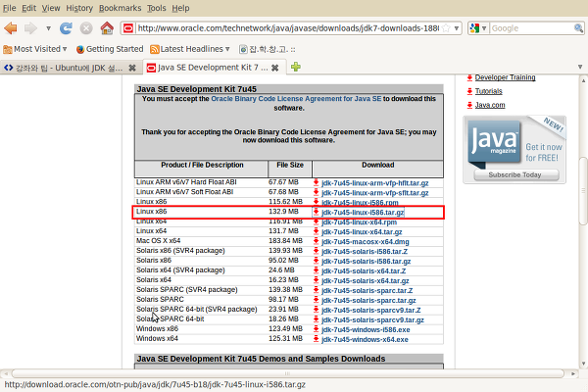Open the Help menu
The image size is (588, 392).
tap(180, 8)
